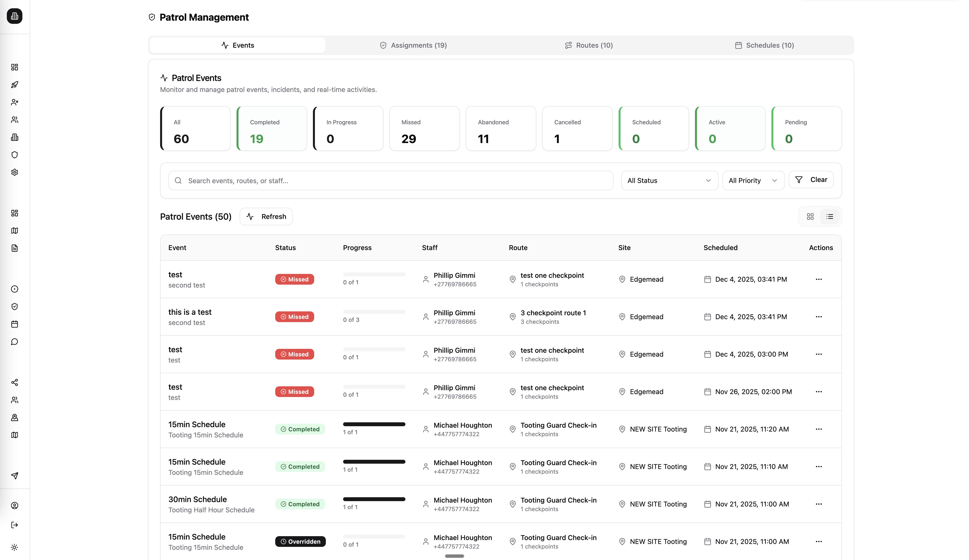Open actions menu for the first Missed event
The image size is (969, 560).
coord(819,279)
